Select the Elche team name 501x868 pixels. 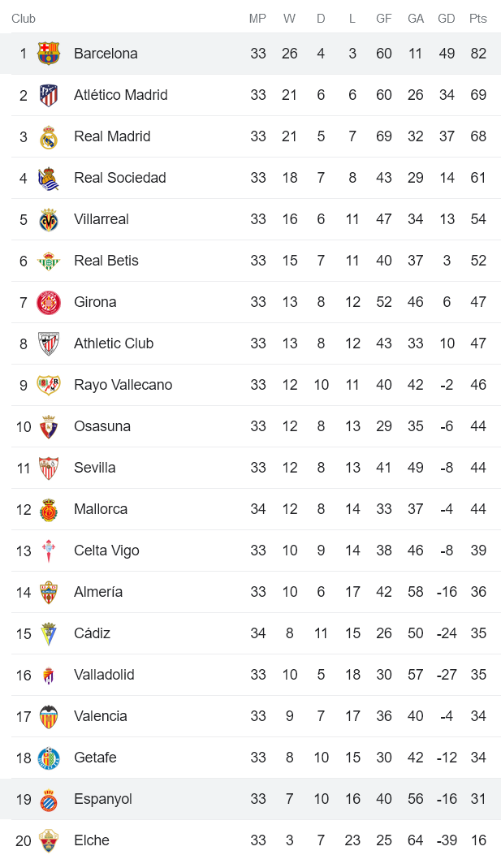pyautogui.click(x=91, y=840)
